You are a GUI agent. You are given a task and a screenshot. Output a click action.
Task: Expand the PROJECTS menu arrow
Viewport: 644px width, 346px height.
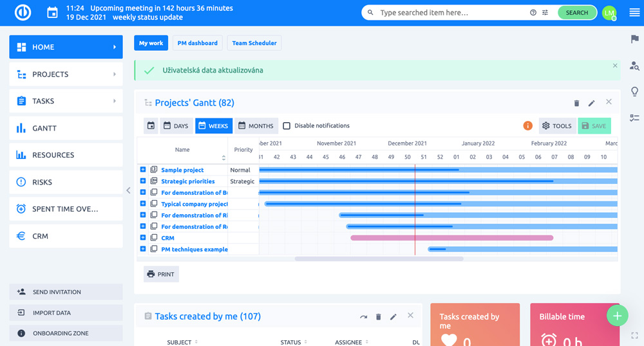(115, 74)
